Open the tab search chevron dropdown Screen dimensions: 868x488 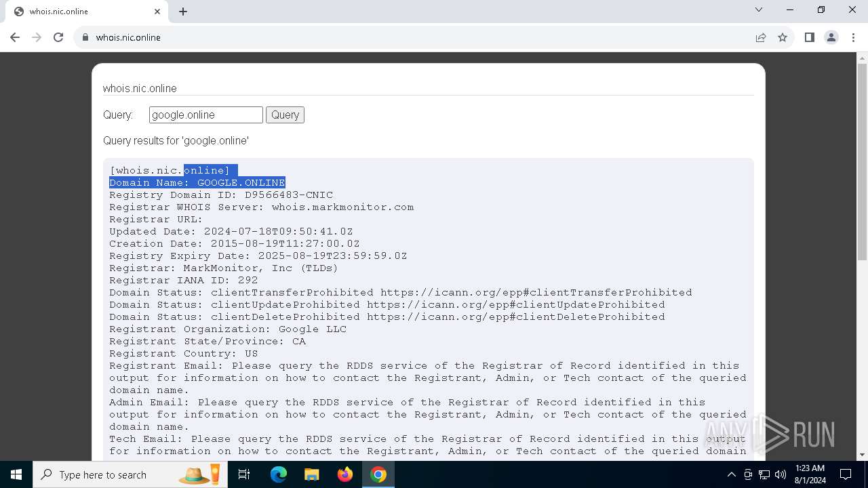point(759,9)
